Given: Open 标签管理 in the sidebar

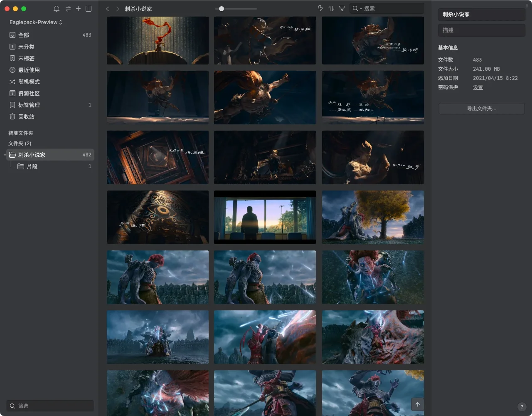Looking at the screenshot, I should (x=50, y=105).
